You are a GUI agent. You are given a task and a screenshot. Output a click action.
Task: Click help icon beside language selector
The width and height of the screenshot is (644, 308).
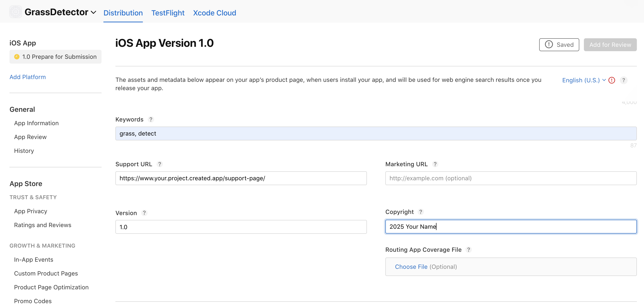click(624, 80)
